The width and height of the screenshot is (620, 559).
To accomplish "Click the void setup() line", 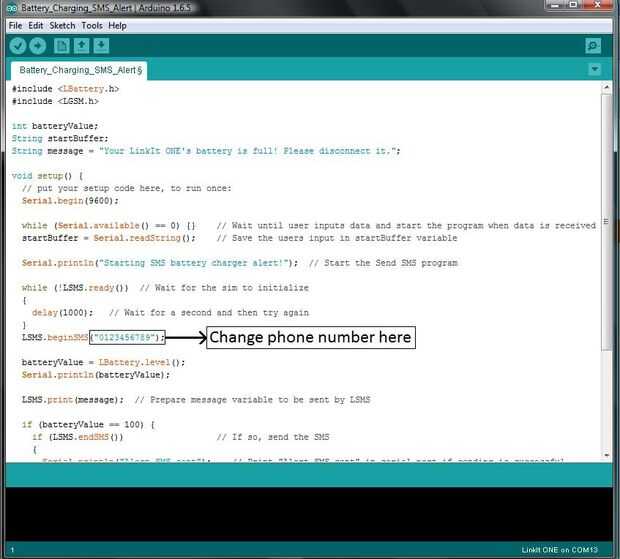I will 47,176.
